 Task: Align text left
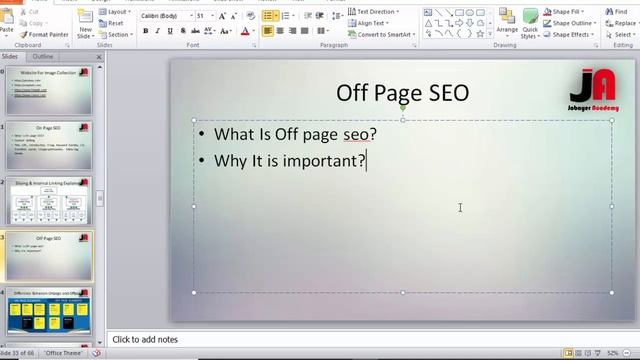268,31
